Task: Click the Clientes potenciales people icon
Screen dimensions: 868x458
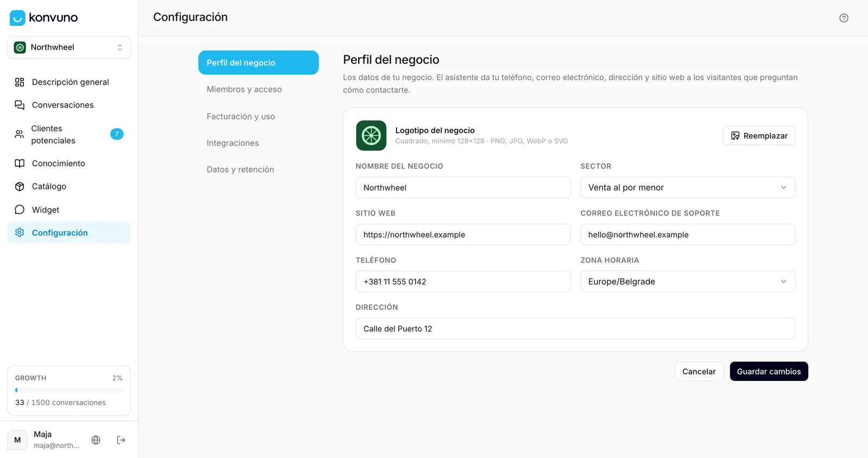Action: coord(20,134)
